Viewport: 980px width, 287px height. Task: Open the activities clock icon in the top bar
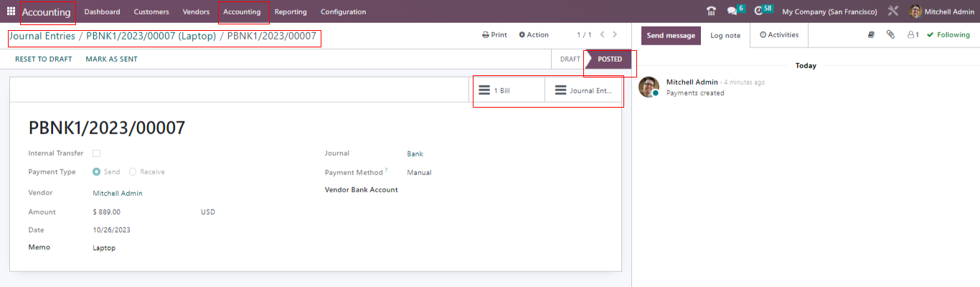(x=758, y=11)
